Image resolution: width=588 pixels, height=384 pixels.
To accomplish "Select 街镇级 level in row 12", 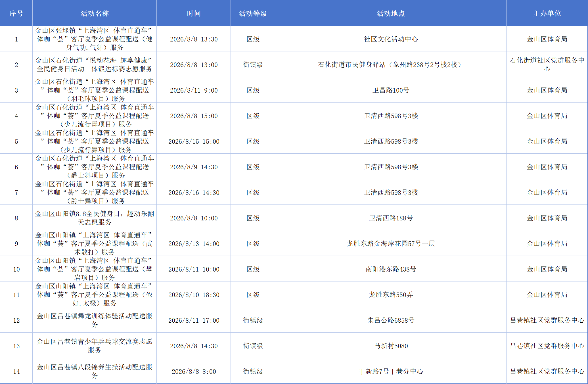I will (253, 320).
